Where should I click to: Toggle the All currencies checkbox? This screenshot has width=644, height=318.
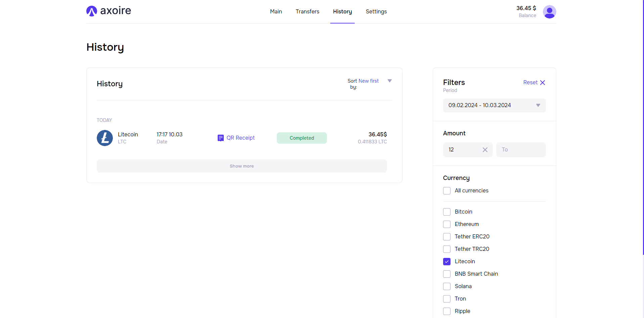pyautogui.click(x=447, y=191)
